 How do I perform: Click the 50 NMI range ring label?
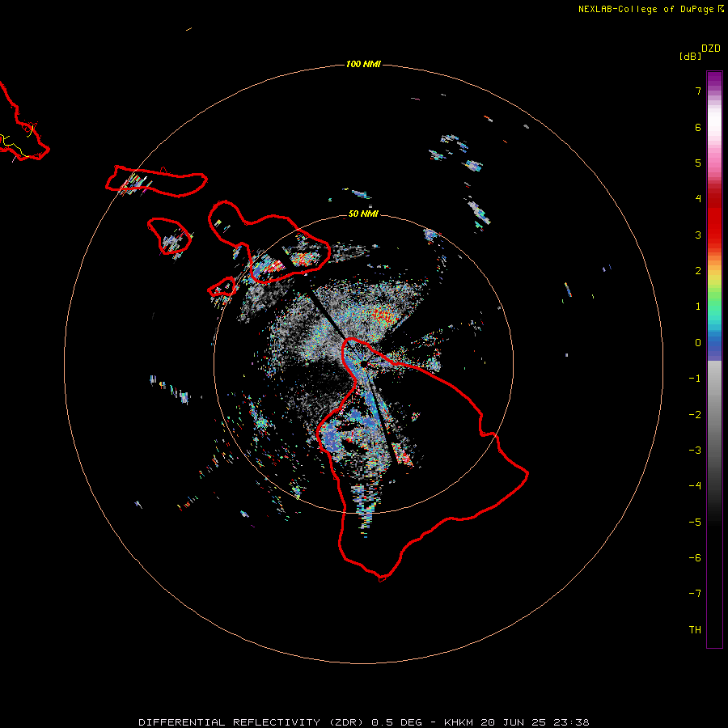363,214
